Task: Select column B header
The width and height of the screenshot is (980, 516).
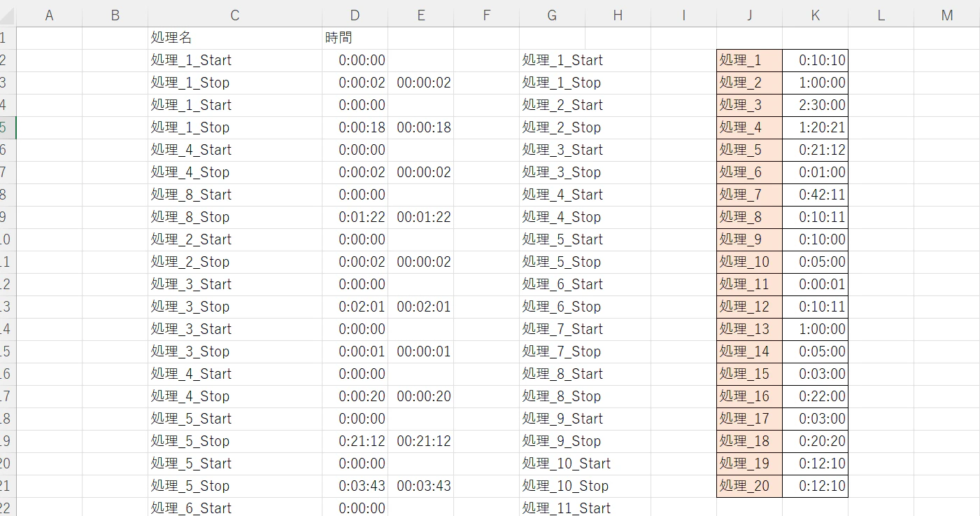Action: pyautogui.click(x=115, y=15)
